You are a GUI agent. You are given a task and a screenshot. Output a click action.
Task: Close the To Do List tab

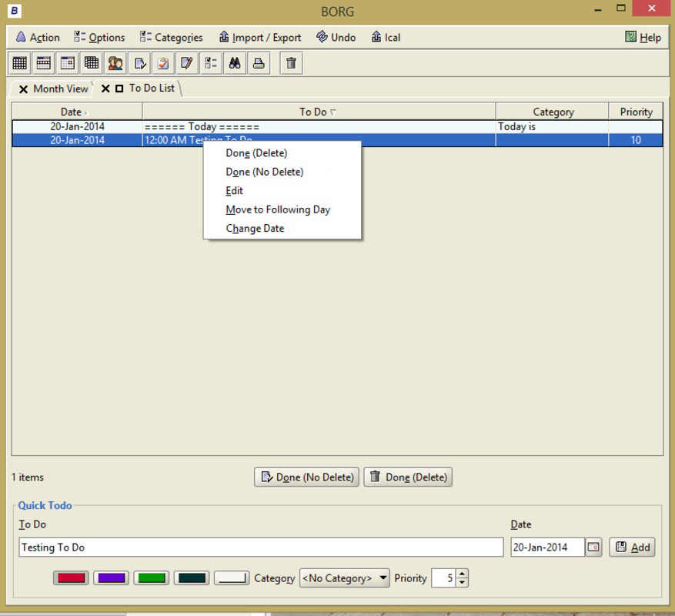coord(105,89)
